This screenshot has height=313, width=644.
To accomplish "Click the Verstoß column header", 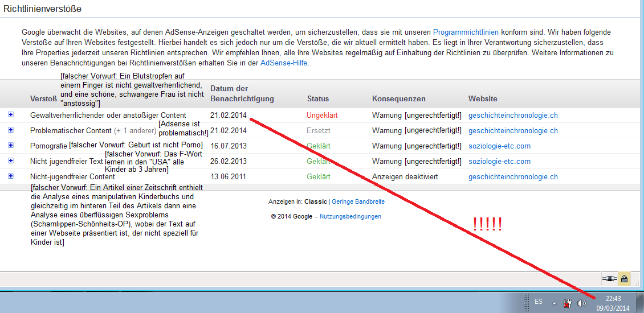I will 43,99.
